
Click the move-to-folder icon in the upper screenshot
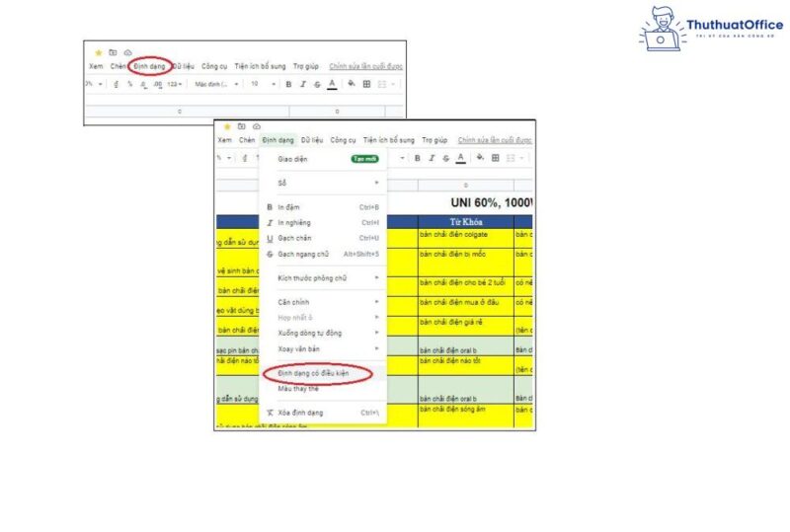pos(113,52)
